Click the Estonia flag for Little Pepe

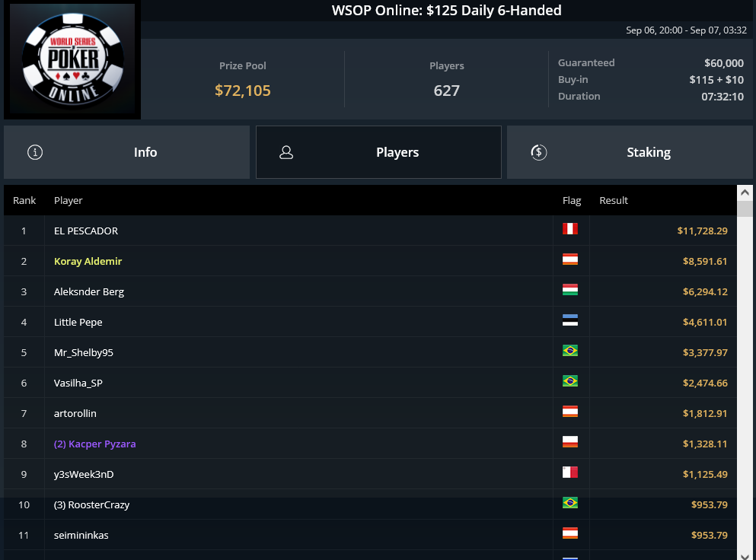pos(570,320)
